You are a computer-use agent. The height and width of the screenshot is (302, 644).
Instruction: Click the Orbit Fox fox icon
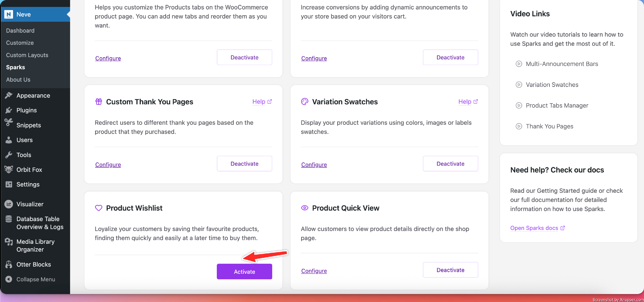click(x=9, y=169)
